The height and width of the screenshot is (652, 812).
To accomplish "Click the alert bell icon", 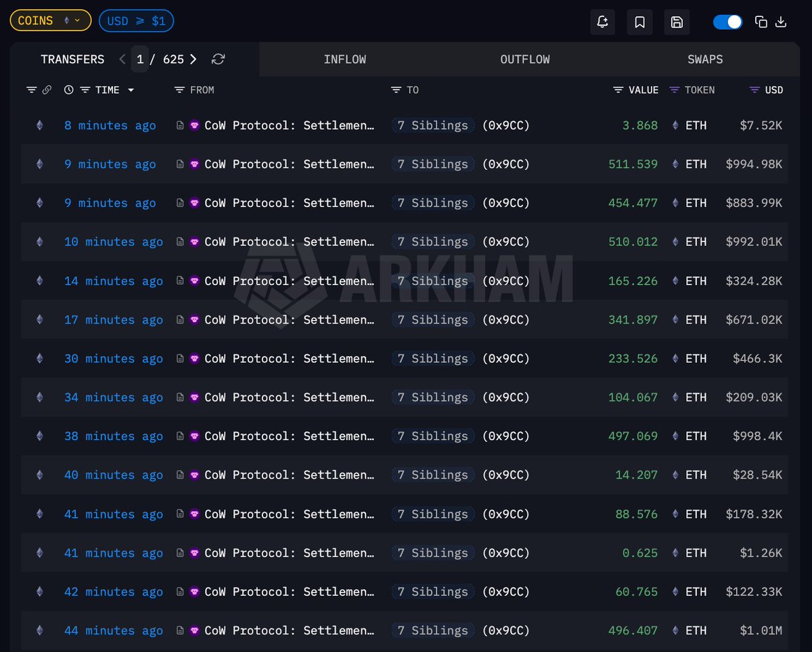I will tap(602, 22).
